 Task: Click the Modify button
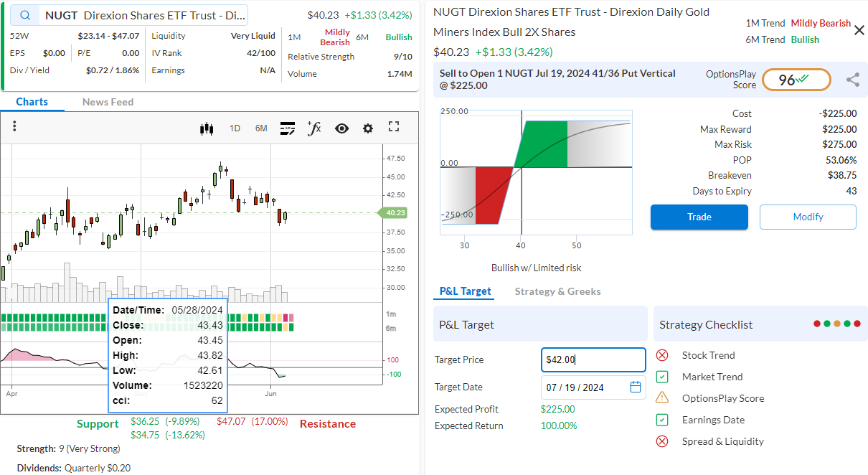coord(808,217)
